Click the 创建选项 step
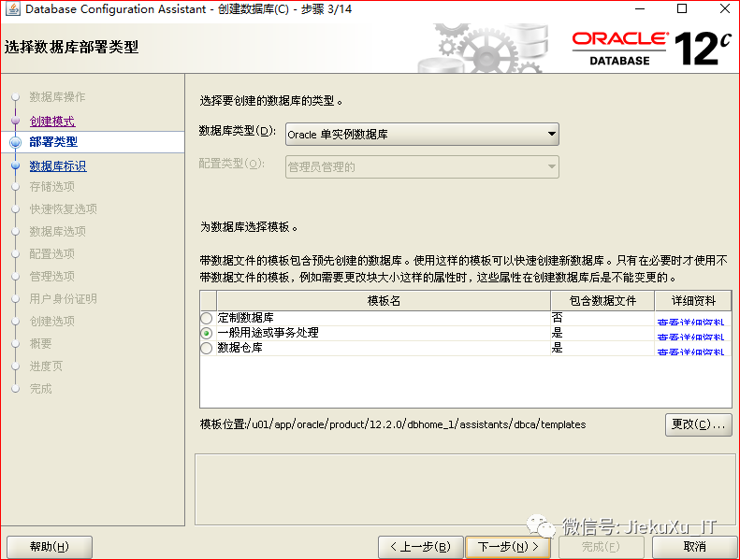740x560 pixels. (51, 322)
